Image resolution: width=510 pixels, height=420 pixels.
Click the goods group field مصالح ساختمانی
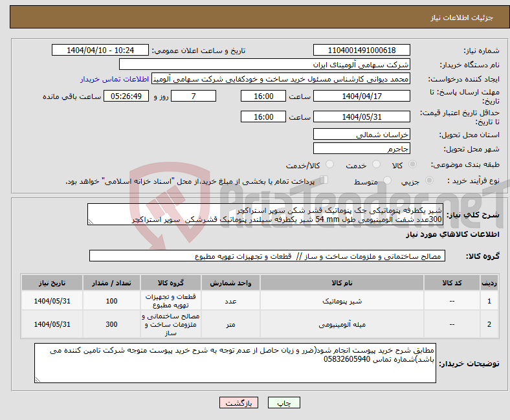click(x=267, y=256)
